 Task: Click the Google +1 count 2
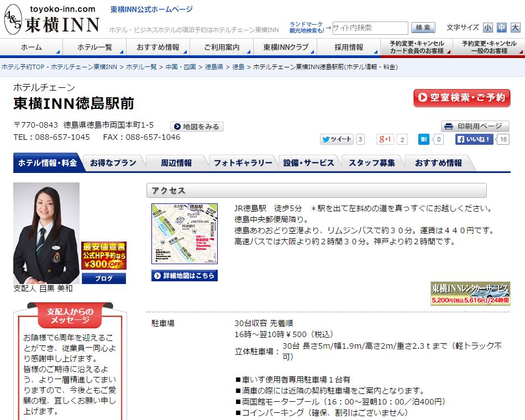(402, 139)
